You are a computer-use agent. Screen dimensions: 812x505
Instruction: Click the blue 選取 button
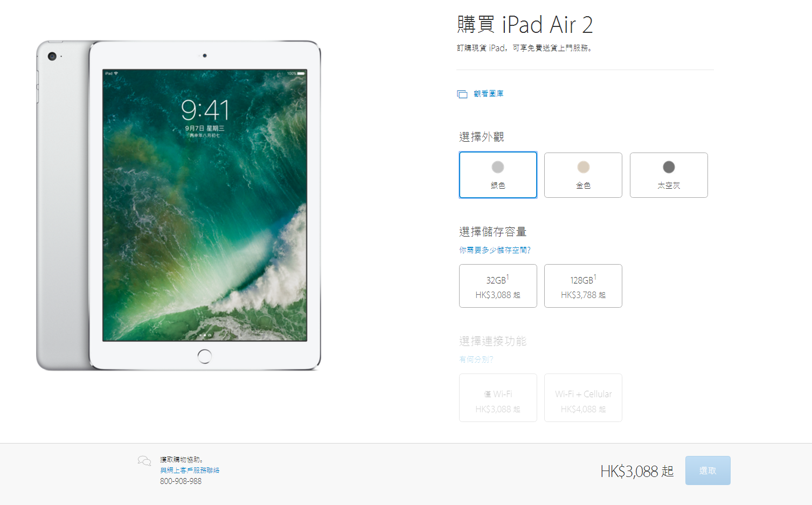pos(707,471)
